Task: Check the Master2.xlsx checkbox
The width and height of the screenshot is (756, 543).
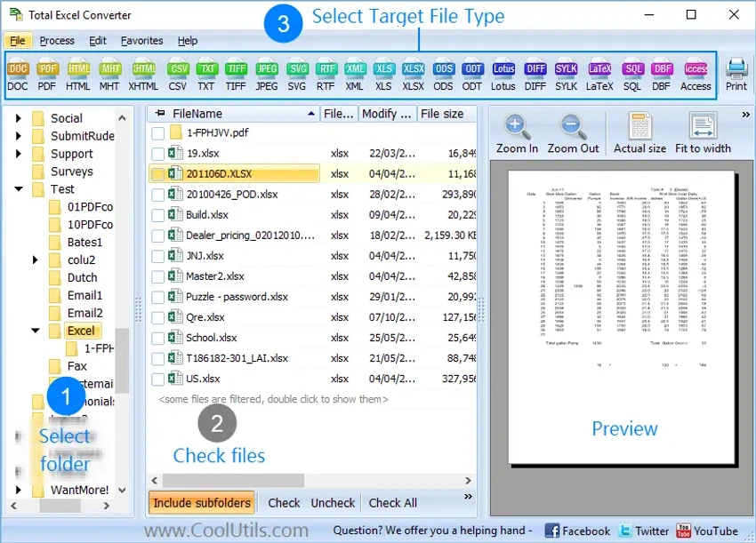Action: (x=157, y=276)
